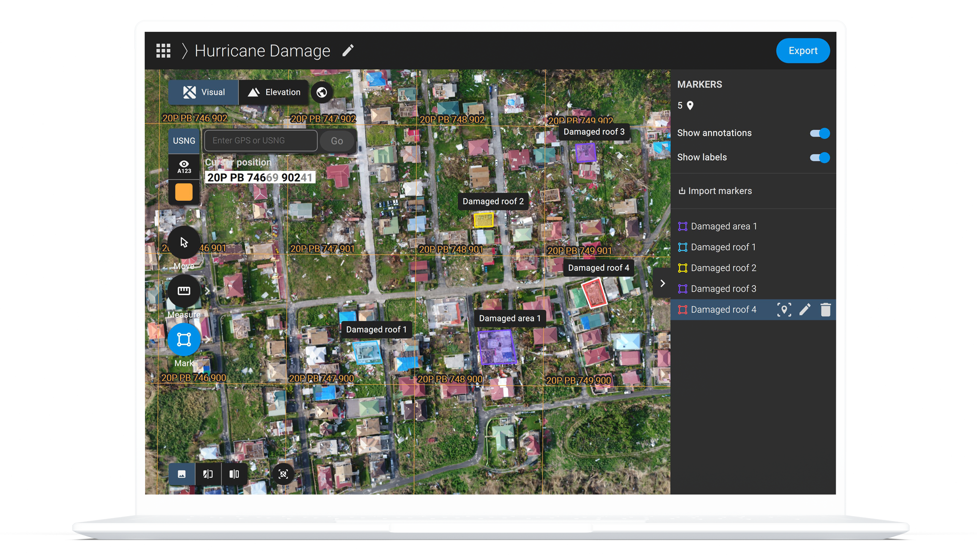This screenshot has height=560, width=977.
Task: Click the globe basemap icon
Action: (x=322, y=92)
